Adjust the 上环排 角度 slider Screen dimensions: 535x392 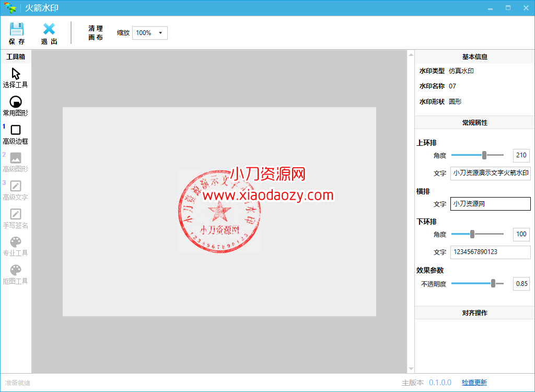point(484,155)
